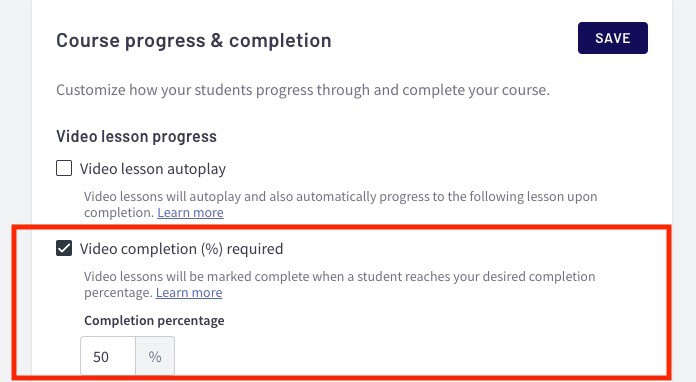The height and width of the screenshot is (382, 696).
Task: Open Learn more link after 'percentage.' text
Action: point(189,293)
